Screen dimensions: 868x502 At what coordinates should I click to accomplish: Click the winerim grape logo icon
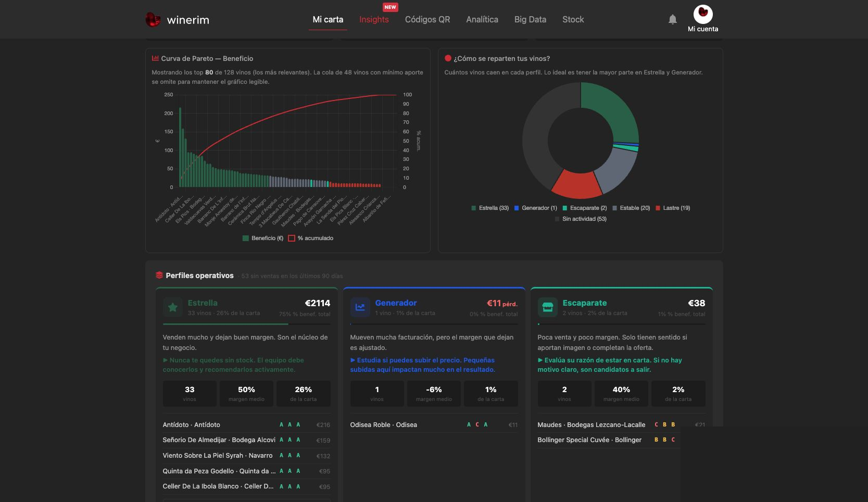click(x=153, y=20)
